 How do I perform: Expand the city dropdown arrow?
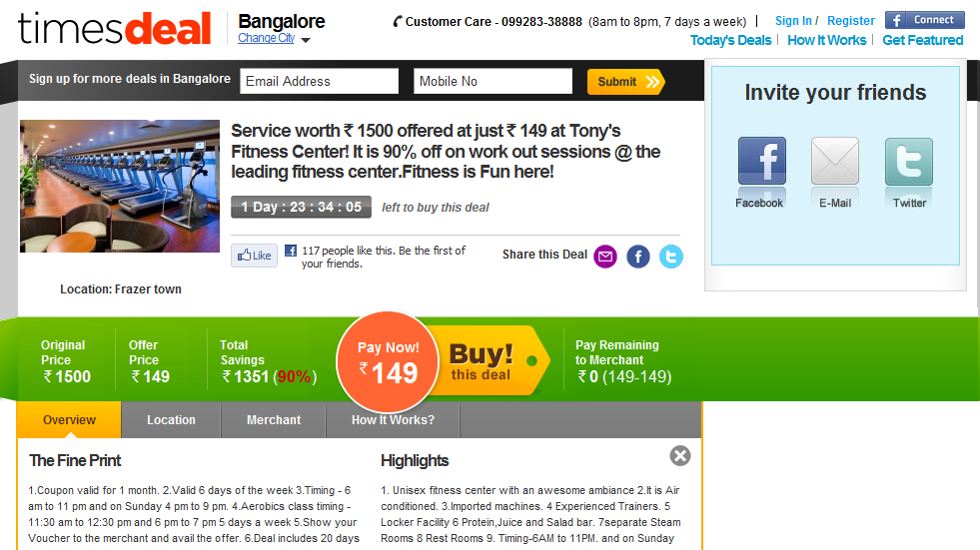click(x=306, y=40)
